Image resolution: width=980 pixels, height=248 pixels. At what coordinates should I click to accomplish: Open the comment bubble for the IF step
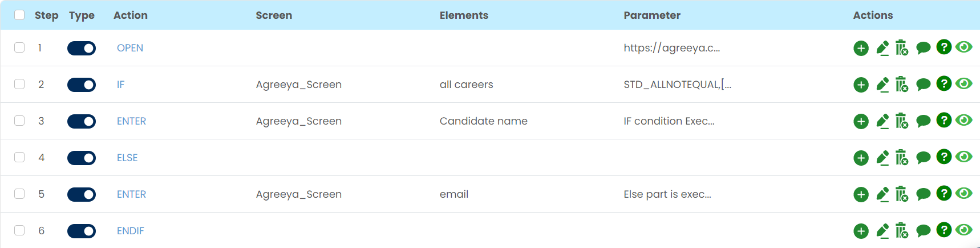tap(923, 85)
